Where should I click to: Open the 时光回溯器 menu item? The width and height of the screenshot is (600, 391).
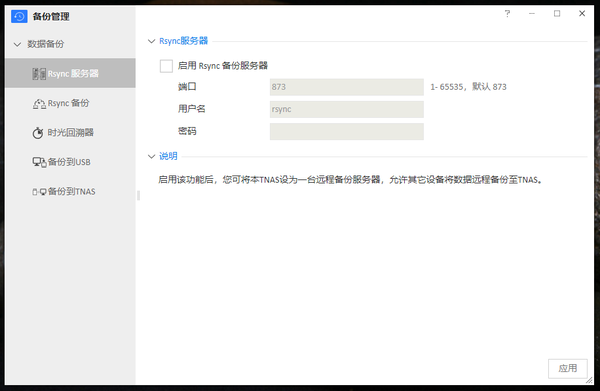tap(70, 132)
